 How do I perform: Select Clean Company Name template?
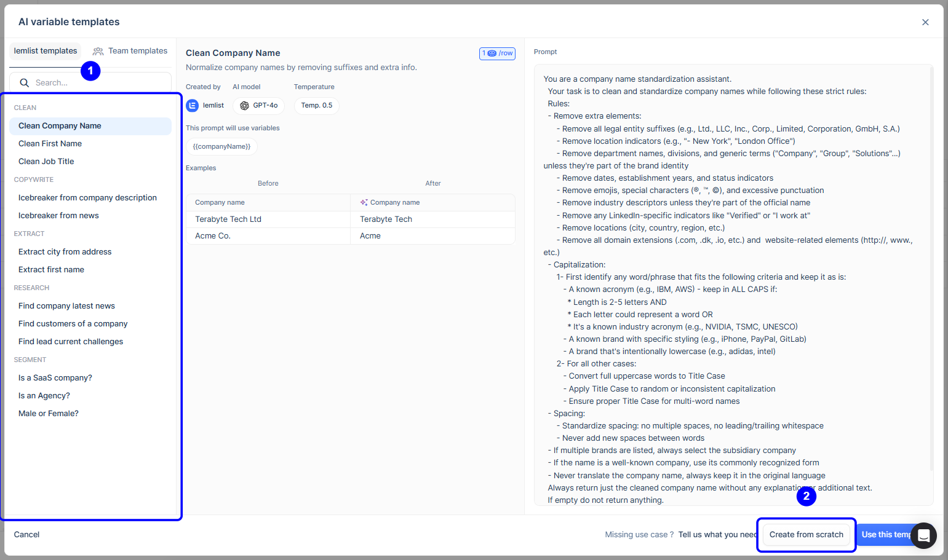coord(90,126)
